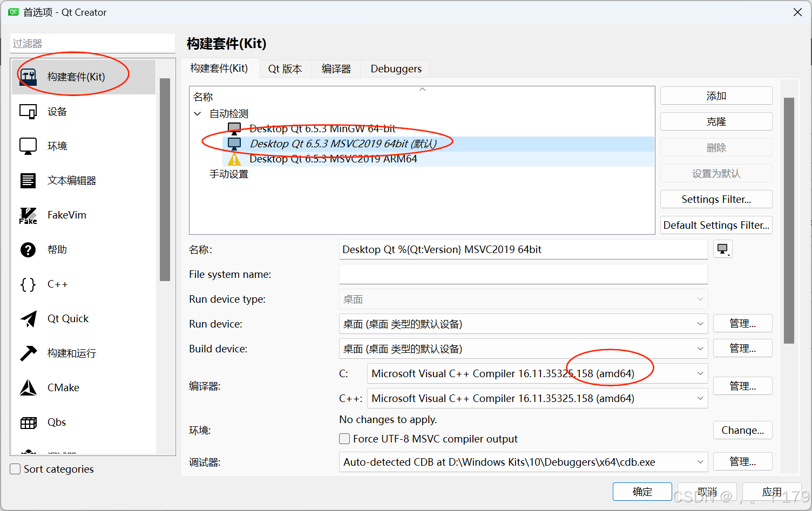Open the CMake triangle icon
Image resolution: width=812 pixels, height=511 pixels.
(x=28, y=388)
